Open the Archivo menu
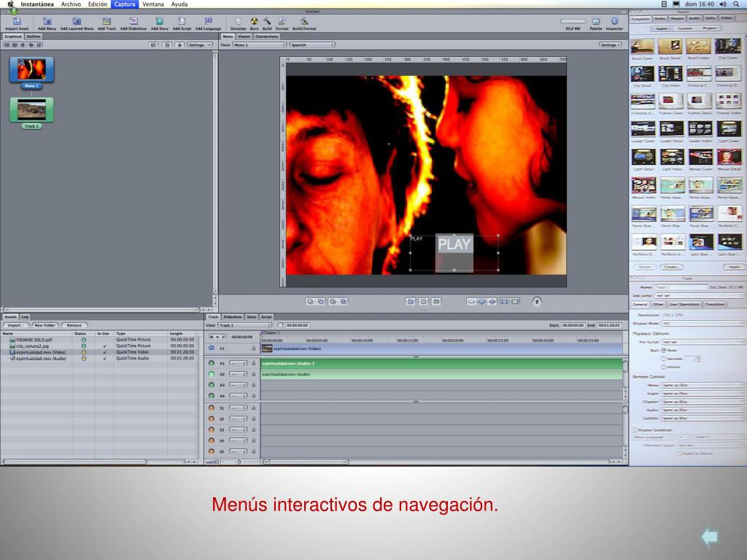Screen dimensions: 747x560 pyautogui.click(x=71, y=4)
